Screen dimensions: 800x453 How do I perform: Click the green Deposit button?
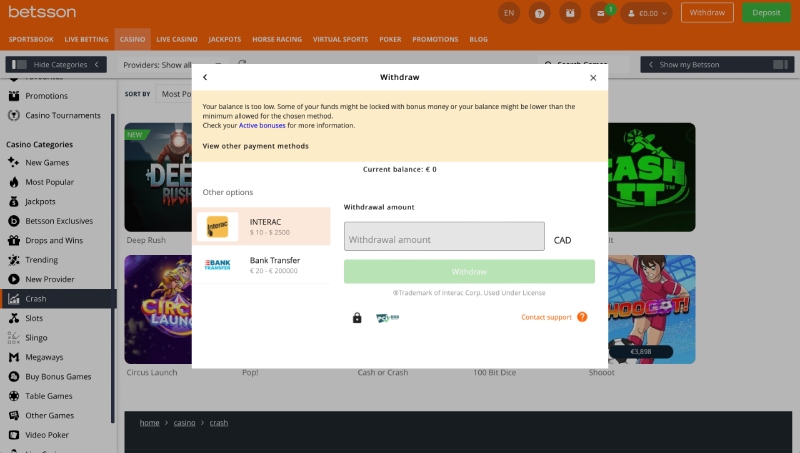(x=766, y=13)
